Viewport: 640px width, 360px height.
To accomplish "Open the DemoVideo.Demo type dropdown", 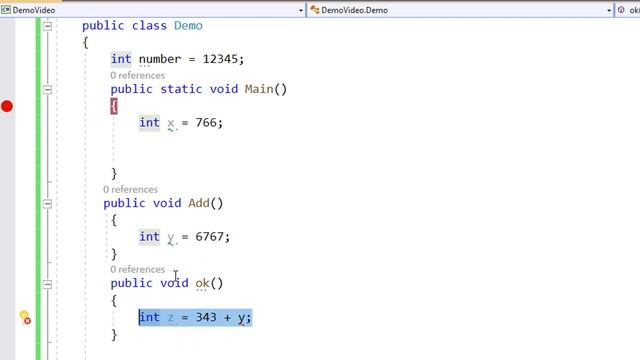I will click(x=609, y=10).
